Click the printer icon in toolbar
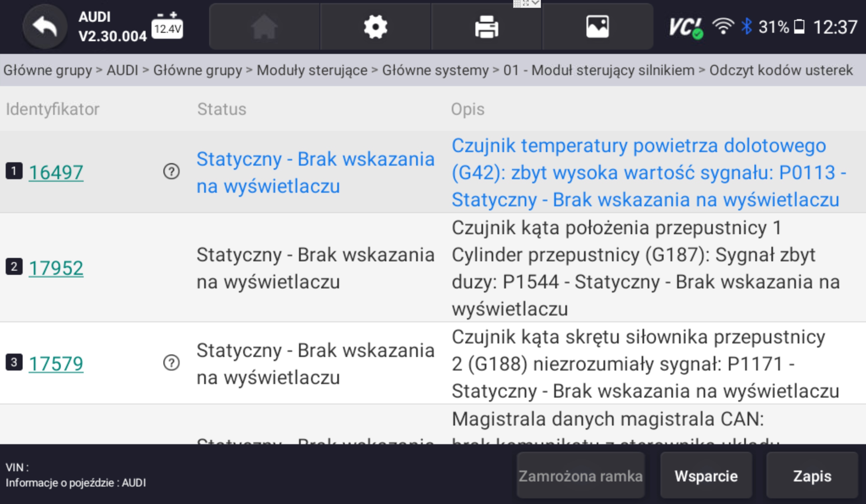The image size is (866, 504). pyautogui.click(x=486, y=27)
